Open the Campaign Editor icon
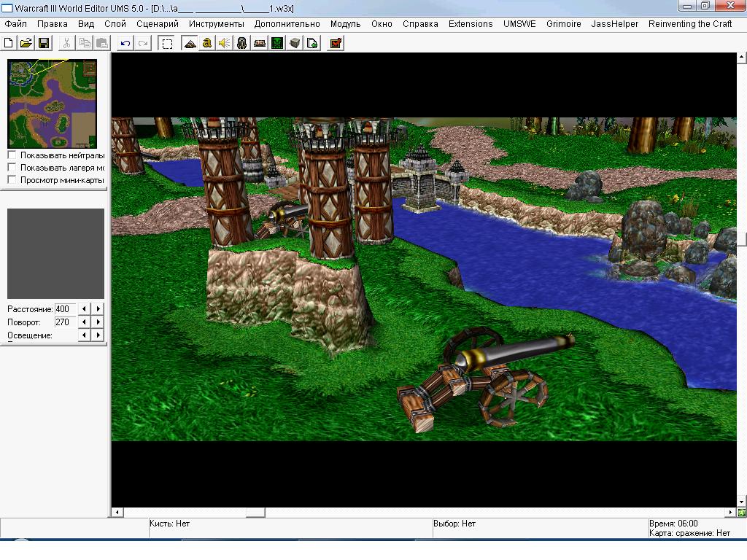This screenshot has height=560, width=747. (x=260, y=43)
